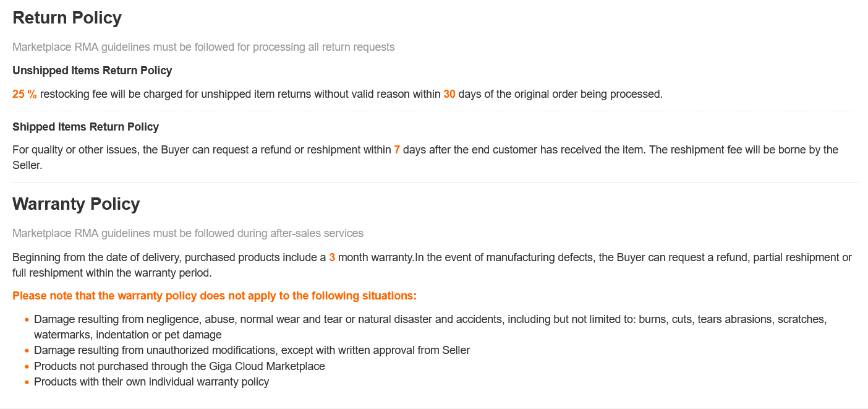
Task: Click the gray after-sales services guidelines subtitle
Action: point(188,233)
